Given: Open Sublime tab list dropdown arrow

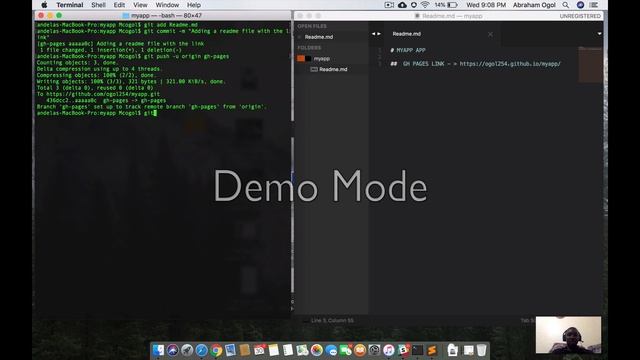Looking at the screenshot, I should 599,33.
